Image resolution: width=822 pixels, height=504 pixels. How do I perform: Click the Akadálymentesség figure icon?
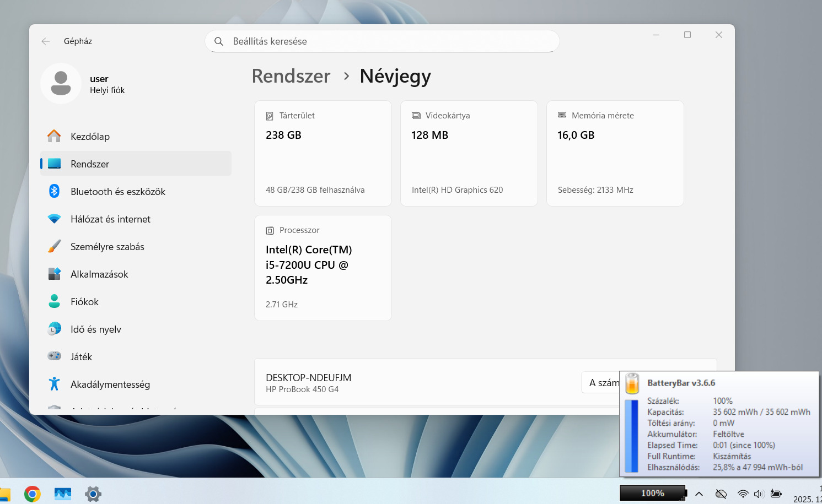pos(54,383)
